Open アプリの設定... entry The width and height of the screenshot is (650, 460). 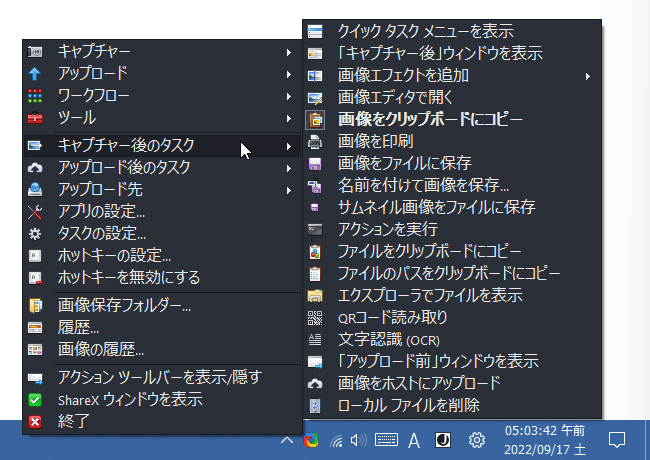coord(162,212)
